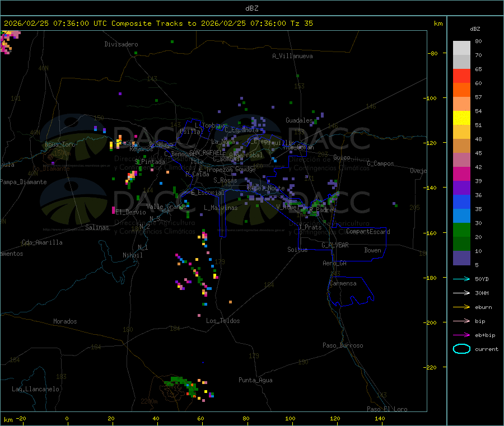The image size is (504, 426).
Task: Select the dark orange 57-60 dBZ swatch
Action: pos(461,90)
